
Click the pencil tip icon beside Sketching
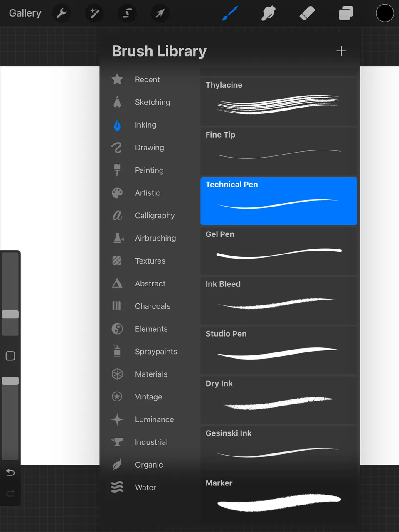tap(117, 102)
